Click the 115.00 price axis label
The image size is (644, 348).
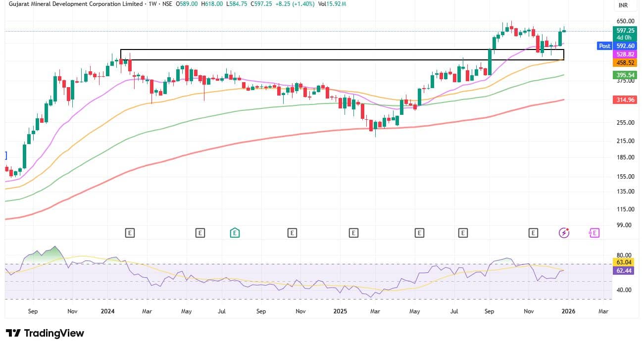[x=625, y=209]
